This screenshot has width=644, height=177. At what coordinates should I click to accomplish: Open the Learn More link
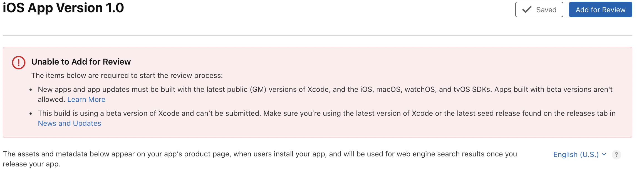tap(86, 99)
